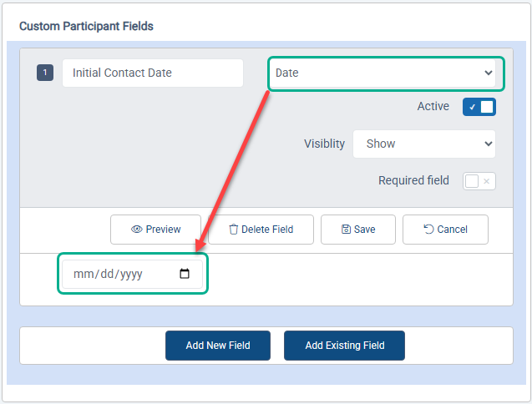532x404 pixels.
Task: Open the Date field type dropdown
Action: click(384, 73)
